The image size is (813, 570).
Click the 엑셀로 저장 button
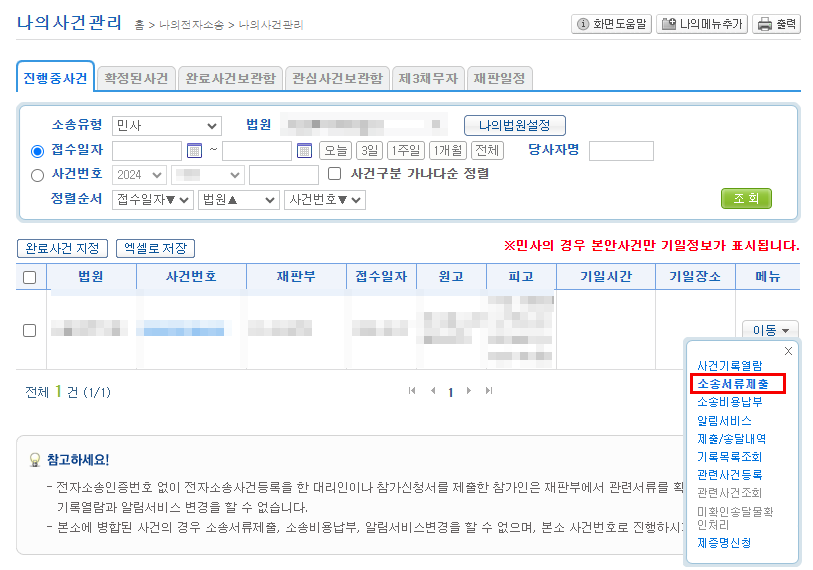[155, 248]
